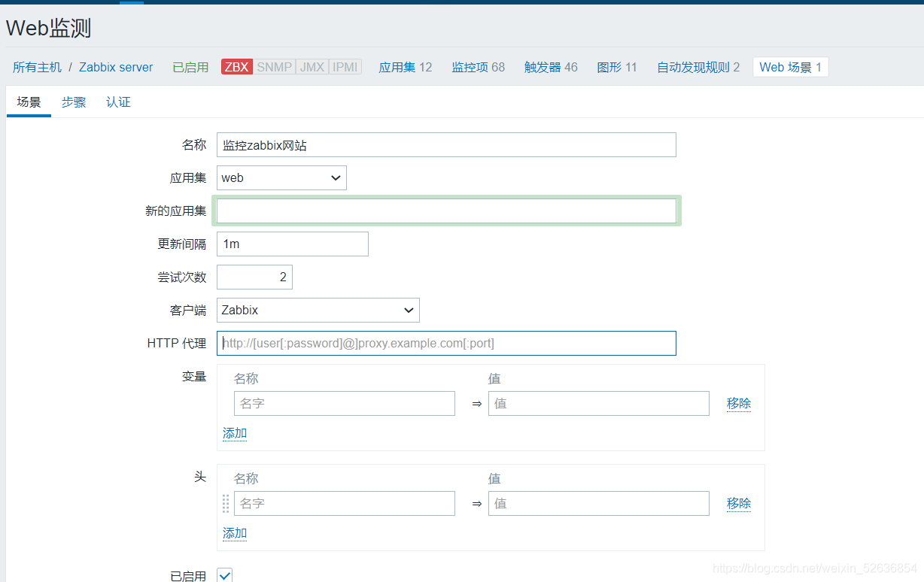The height and width of the screenshot is (582, 924).
Task: Click the 名称 field containing 监控zabbix网站
Action: click(446, 145)
